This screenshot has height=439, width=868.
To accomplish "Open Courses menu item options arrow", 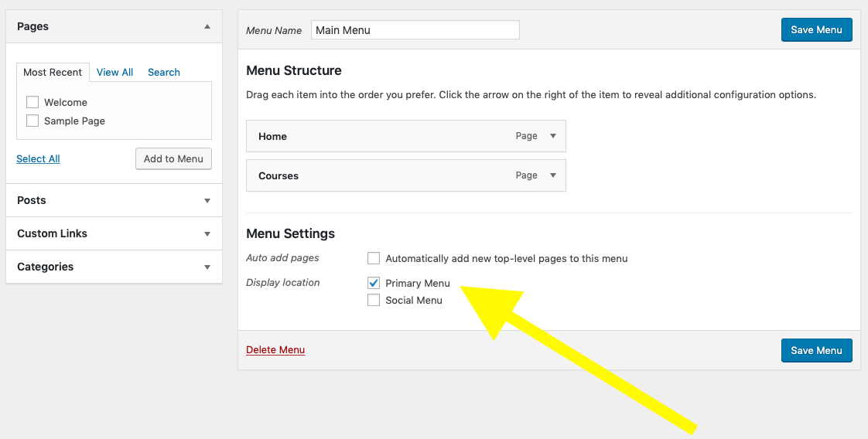I will click(552, 175).
